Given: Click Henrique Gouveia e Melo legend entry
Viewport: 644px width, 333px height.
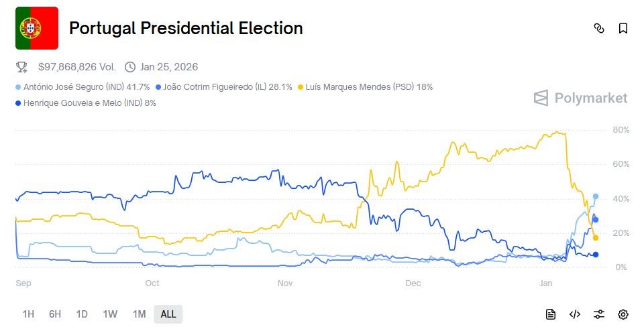Looking at the screenshot, I should point(86,103).
